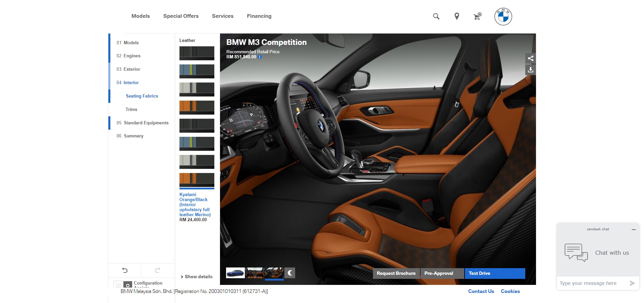The width and height of the screenshot is (644, 303).
Task: Select 03 Exterior in sidebar
Action: click(x=128, y=69)
